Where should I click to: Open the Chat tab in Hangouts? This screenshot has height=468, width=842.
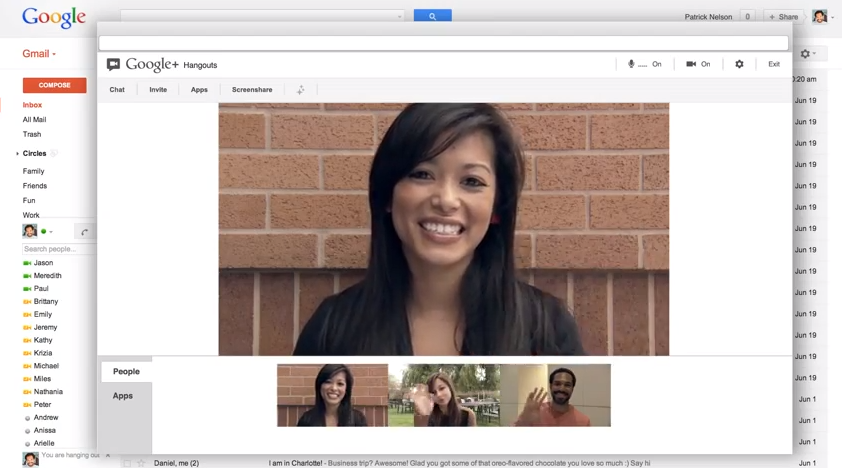coord(117,90)
